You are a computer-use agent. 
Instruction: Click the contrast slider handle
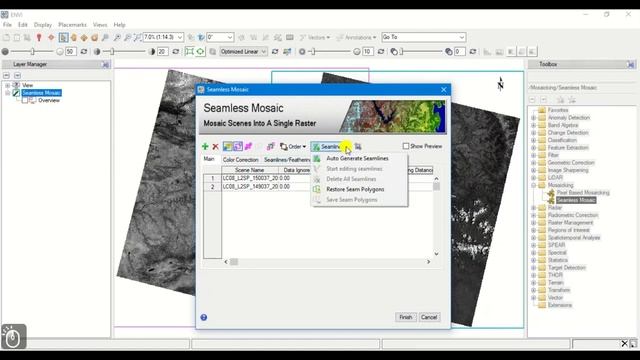click(x=112, y=51)
